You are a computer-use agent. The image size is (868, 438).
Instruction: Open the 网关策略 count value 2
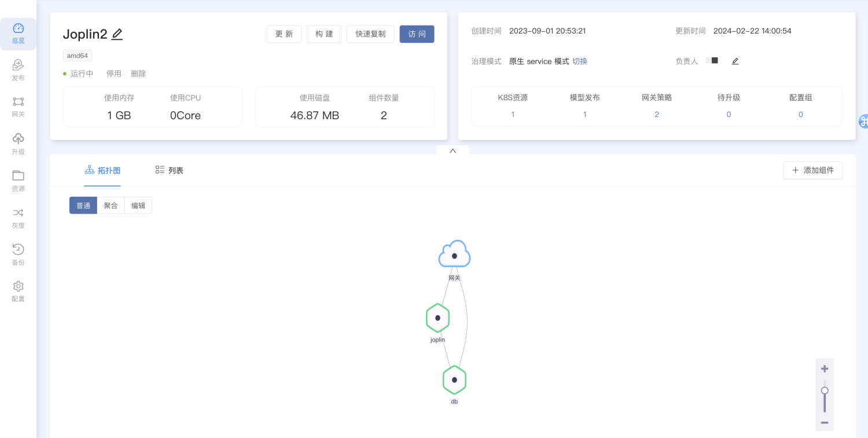(x=657, y=115)
